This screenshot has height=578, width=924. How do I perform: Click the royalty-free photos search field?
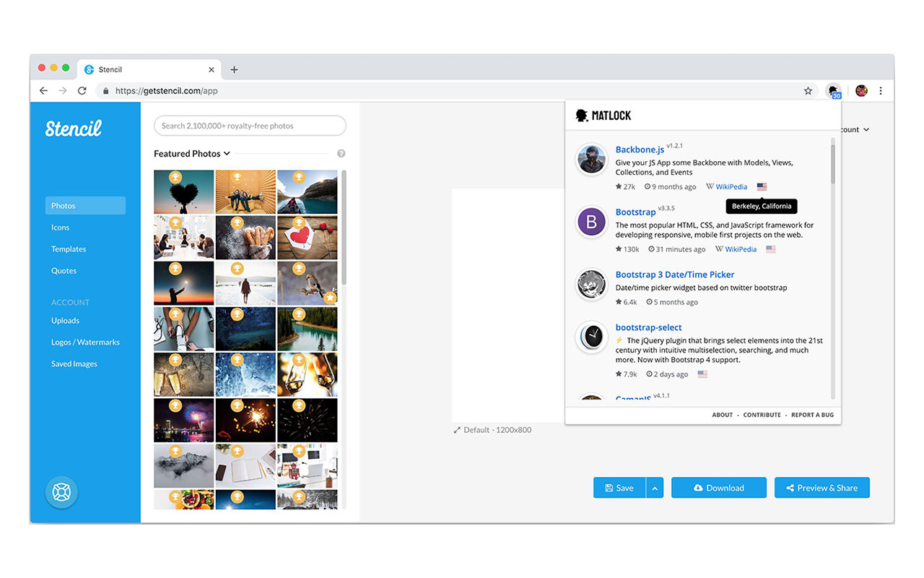point(250,126)
